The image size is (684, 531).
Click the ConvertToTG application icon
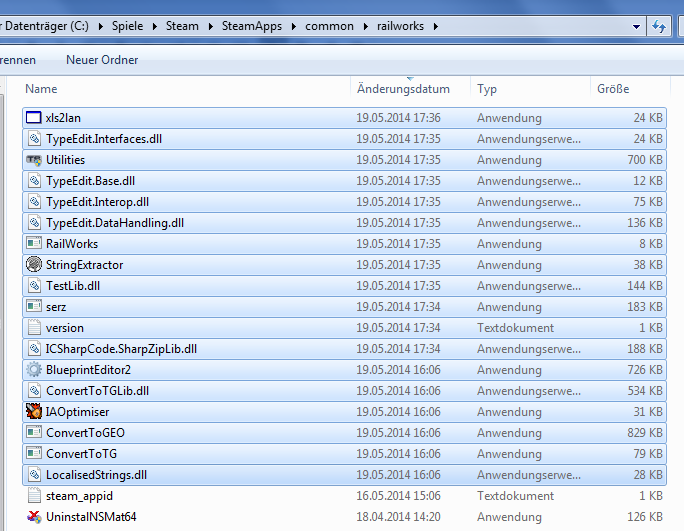coord(34,454)
